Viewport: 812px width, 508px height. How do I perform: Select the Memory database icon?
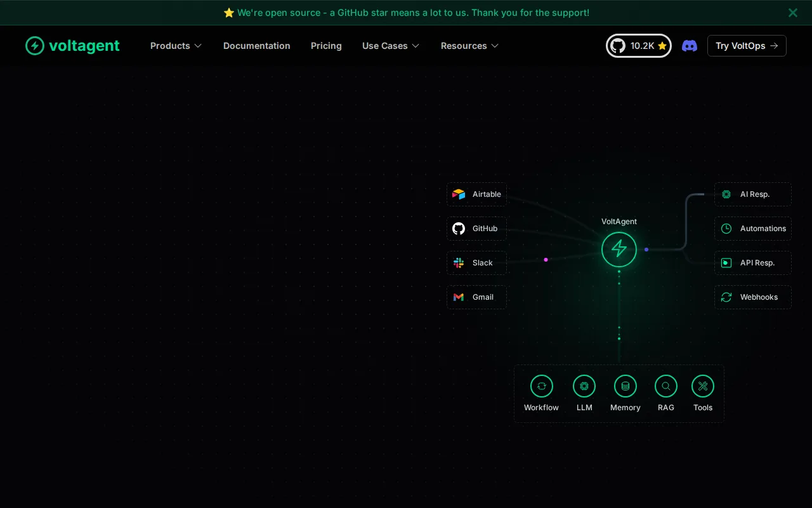tap(625, 386)
